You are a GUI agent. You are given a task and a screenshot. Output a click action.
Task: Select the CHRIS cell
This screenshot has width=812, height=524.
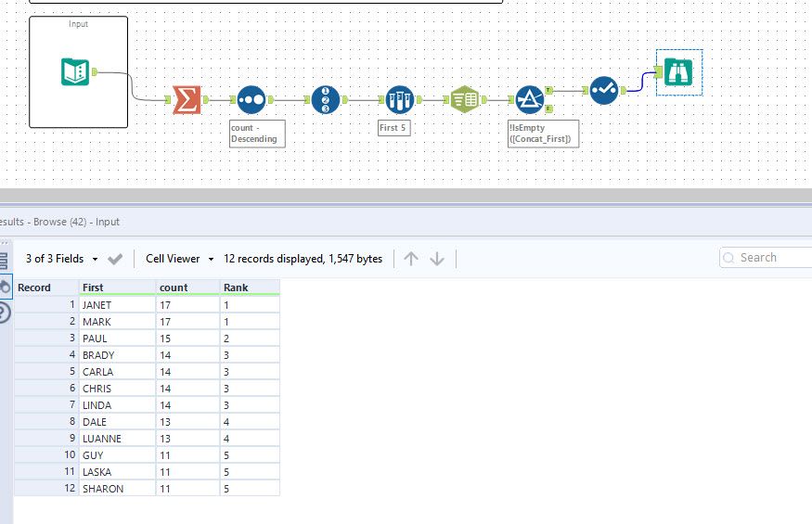click(118, 389)
